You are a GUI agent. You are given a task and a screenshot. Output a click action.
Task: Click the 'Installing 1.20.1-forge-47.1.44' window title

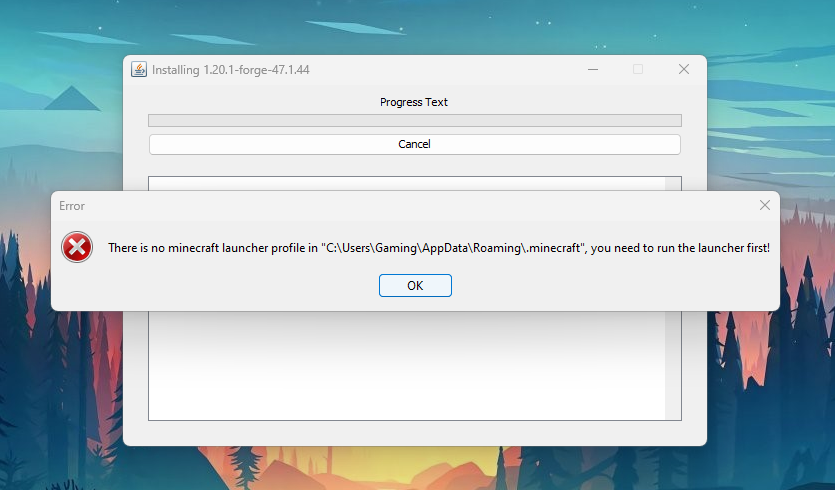[231, 70]
